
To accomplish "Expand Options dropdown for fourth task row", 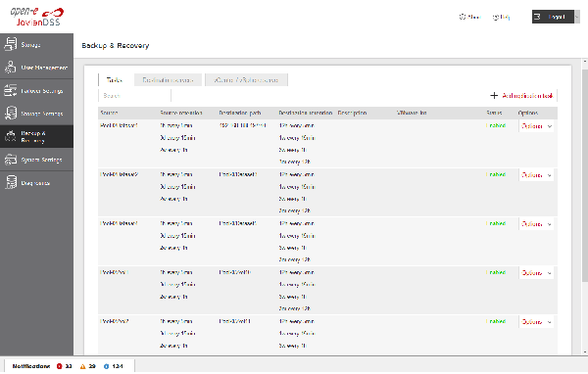I will [x=536, y=273].
